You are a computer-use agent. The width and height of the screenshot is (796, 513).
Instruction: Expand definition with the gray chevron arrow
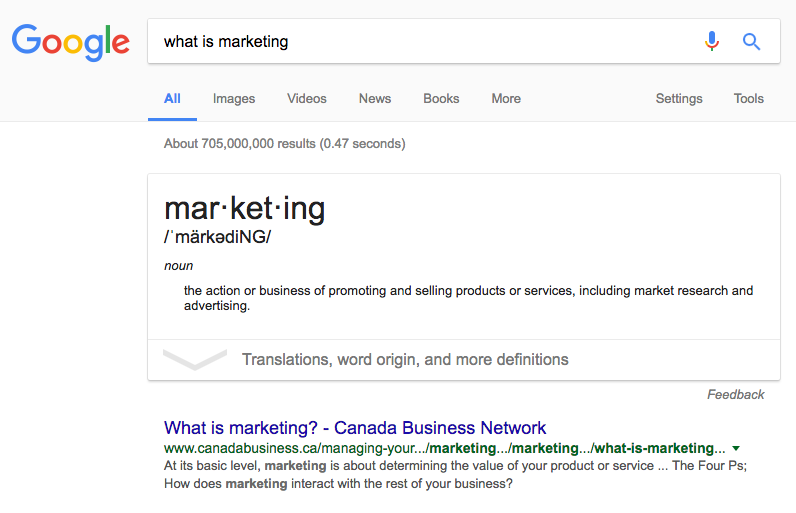(x=195, y=359)
